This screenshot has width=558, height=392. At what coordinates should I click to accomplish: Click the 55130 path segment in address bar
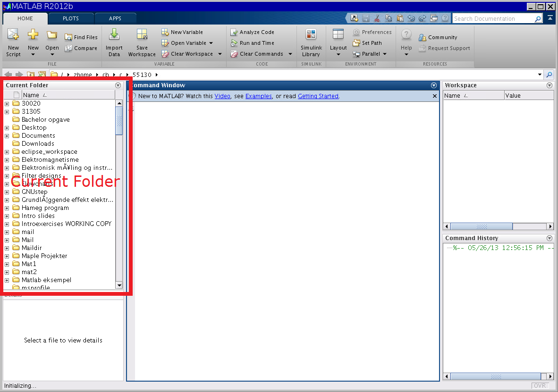point(142,75)
